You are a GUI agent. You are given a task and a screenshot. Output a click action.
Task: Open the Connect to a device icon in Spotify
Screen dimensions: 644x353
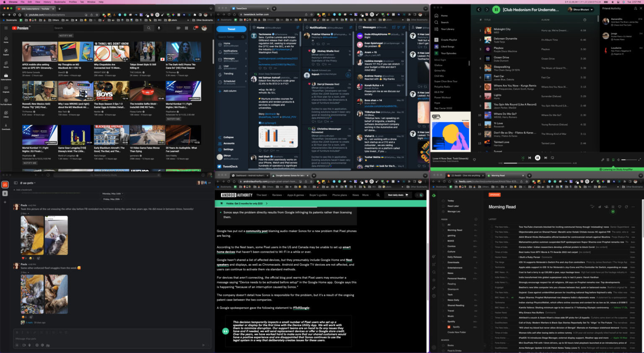(613, 160)
